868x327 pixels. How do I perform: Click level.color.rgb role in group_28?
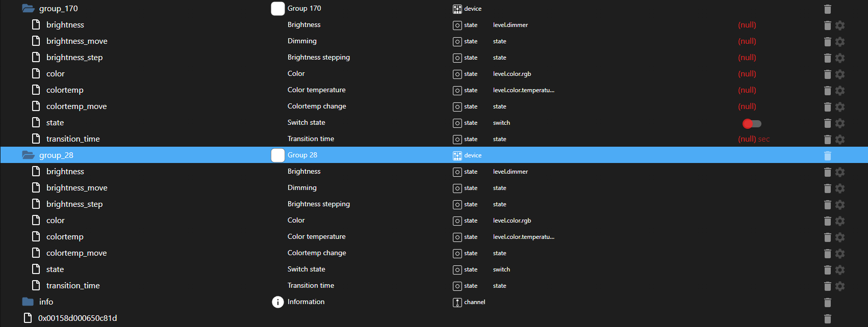point(512,221)
